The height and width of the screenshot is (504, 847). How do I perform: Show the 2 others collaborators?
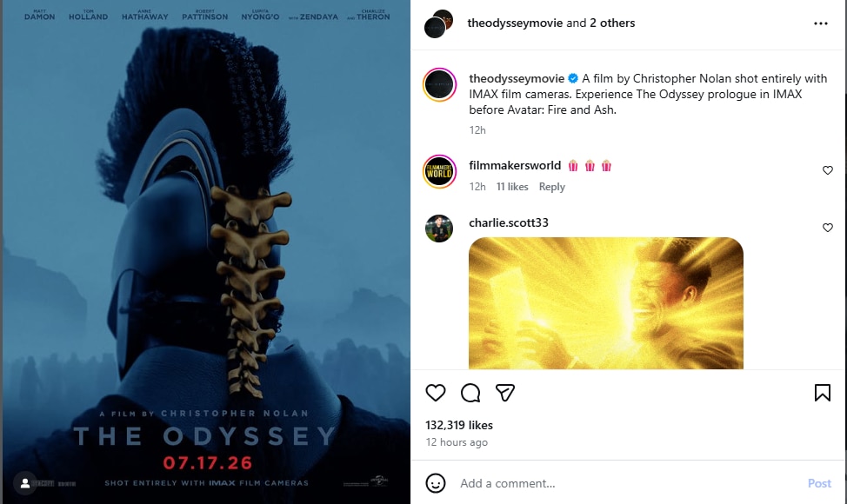coord(612,23)
